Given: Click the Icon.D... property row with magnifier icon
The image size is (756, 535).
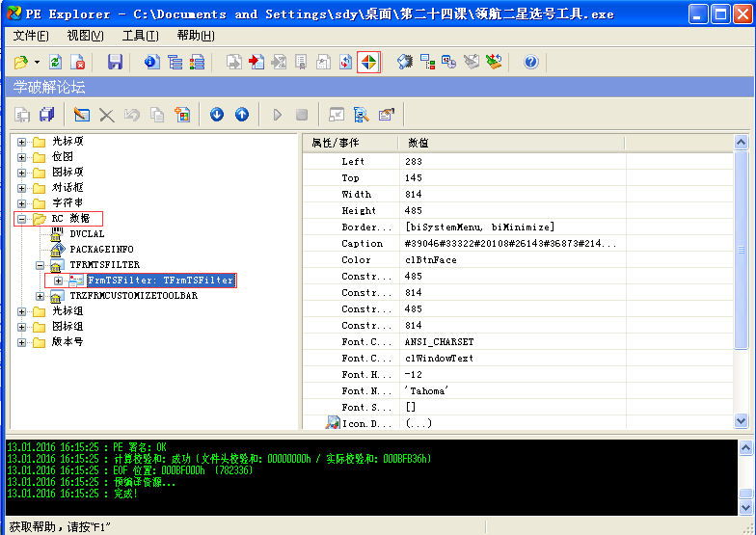Looking at the screenshot, I should 518,423.
